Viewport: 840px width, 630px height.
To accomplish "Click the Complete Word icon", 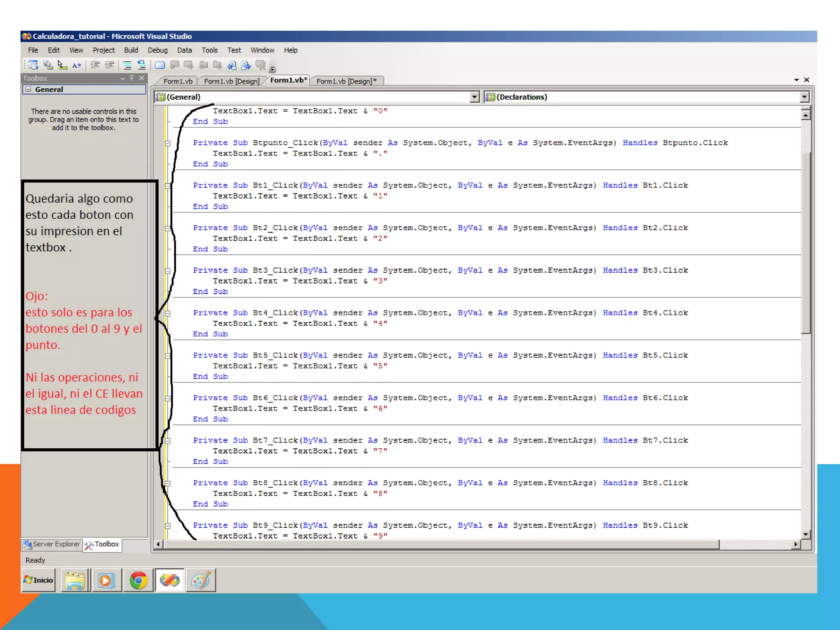I will 76,65.
